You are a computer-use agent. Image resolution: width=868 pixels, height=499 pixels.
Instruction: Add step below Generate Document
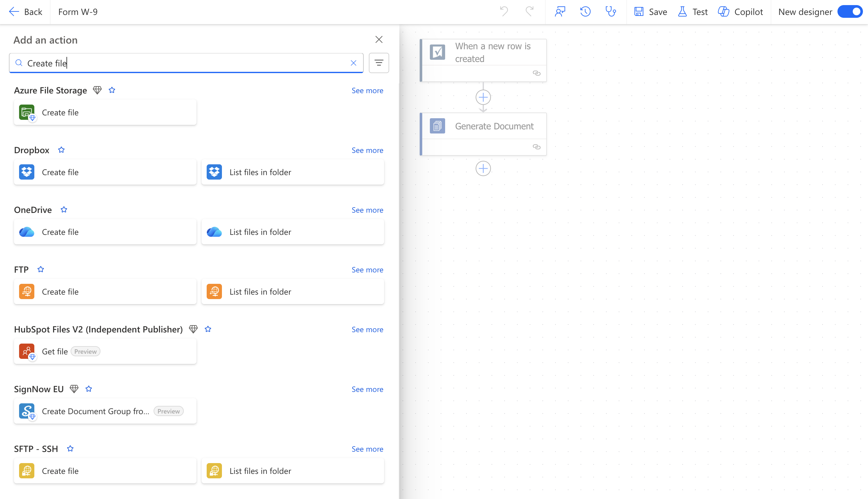tap(483, 169)
